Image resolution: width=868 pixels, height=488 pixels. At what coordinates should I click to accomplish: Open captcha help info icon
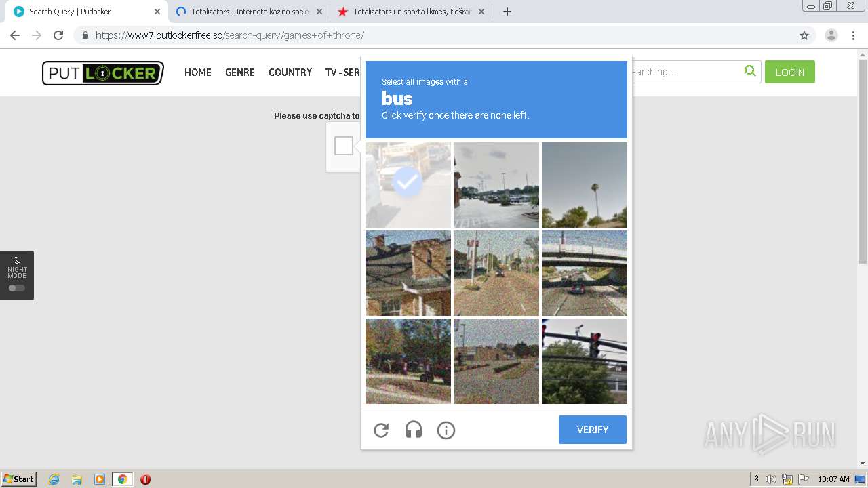pyautogui.click(x=446, y=430)
